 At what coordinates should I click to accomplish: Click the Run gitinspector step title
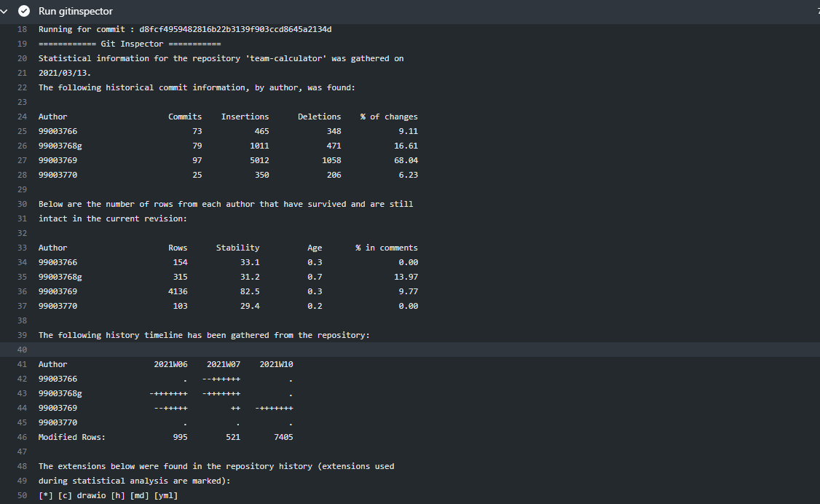point(75,11)
